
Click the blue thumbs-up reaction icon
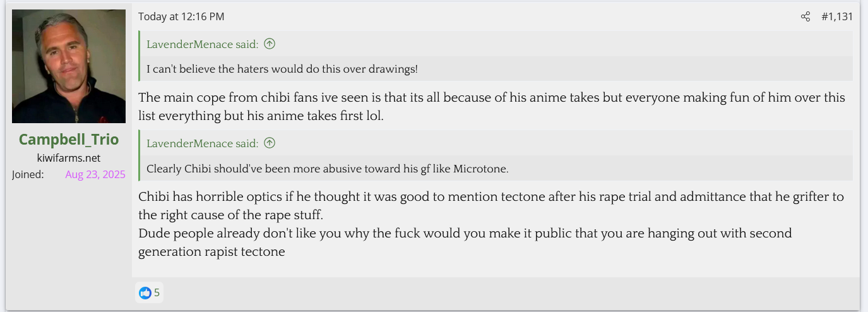[x=145, y=293]
